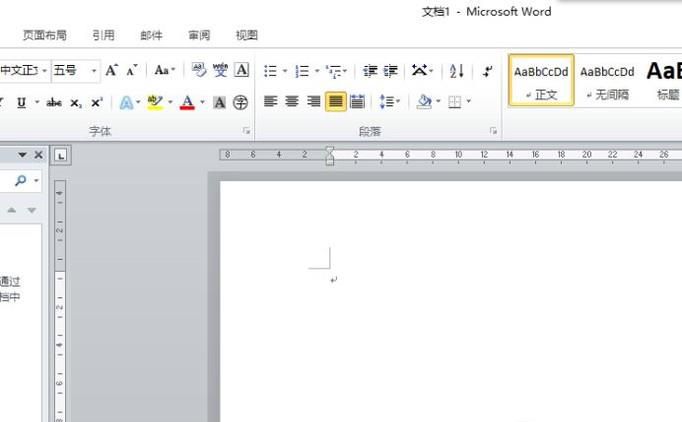The height and width of the screenshot is (422, 682).
Task: Open the Bullets dropdown arrow
Action: [285, 71]
